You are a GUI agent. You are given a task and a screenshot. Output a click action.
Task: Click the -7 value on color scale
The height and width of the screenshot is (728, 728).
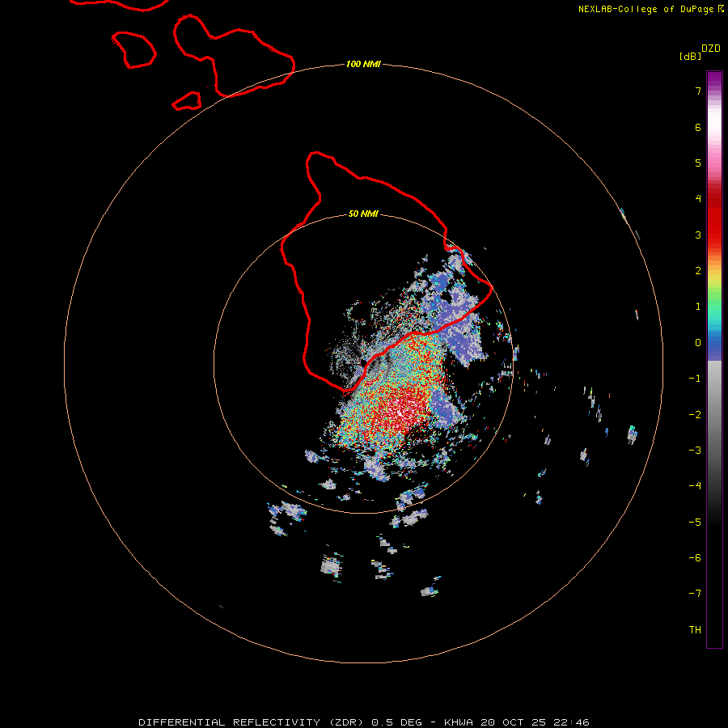point(695,594)
